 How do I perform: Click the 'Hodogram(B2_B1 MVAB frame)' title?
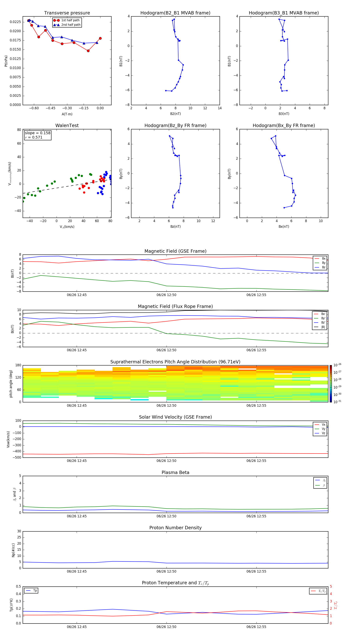tap(175, 13)
